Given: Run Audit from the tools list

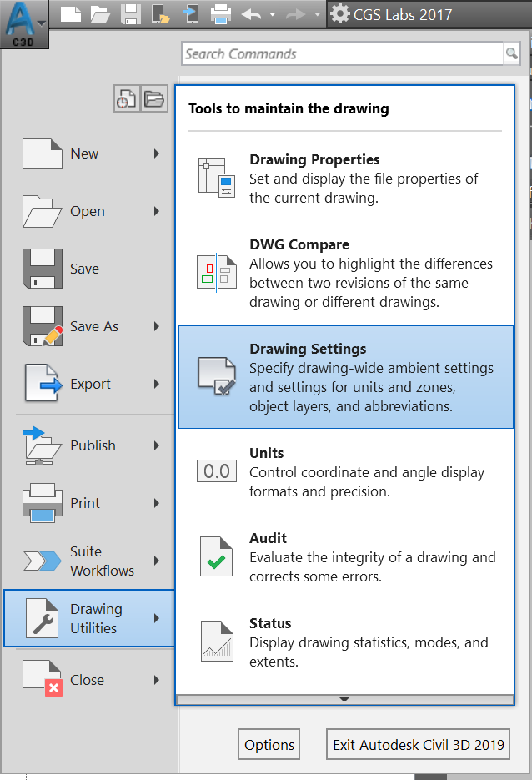Looking at the screenshot, I should 345,556.
